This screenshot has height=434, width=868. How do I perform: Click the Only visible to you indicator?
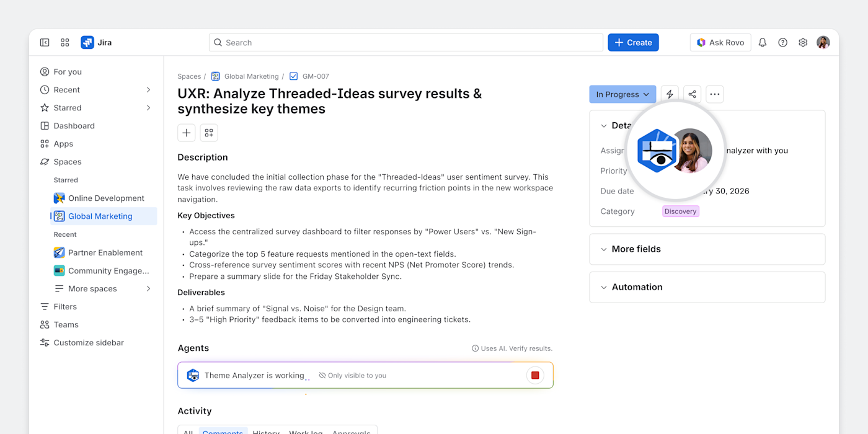pyautogui.click(x=352, y=375)
